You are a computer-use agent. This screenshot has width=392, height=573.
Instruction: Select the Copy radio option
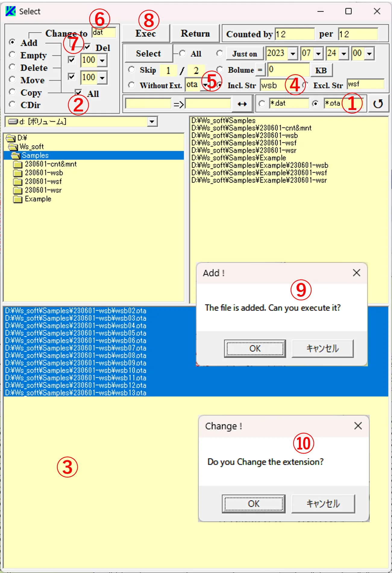click(12, 92)
